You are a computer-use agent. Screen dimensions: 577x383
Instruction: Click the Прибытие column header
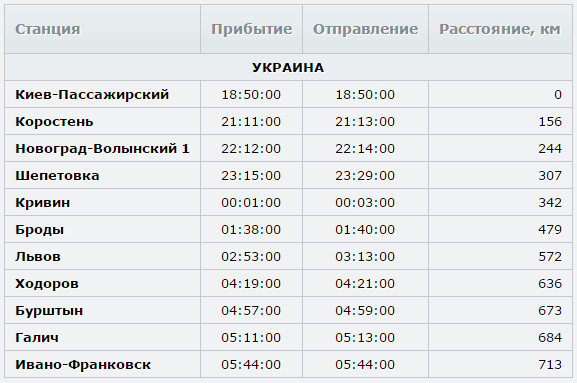[252, 29]
